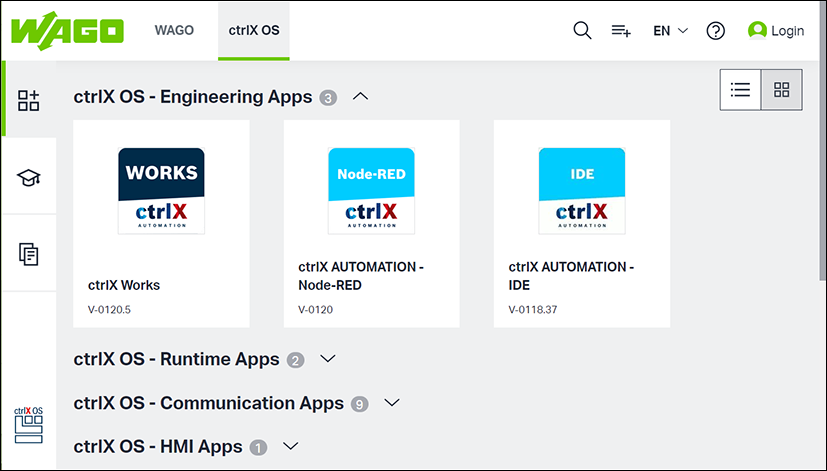Image resolution: width=827 pixels, height=471 pixels.
Task: Click the ctrlX AUTOMATION - Node-RED title
Action: pyautogui.click(x=361, y=276)
